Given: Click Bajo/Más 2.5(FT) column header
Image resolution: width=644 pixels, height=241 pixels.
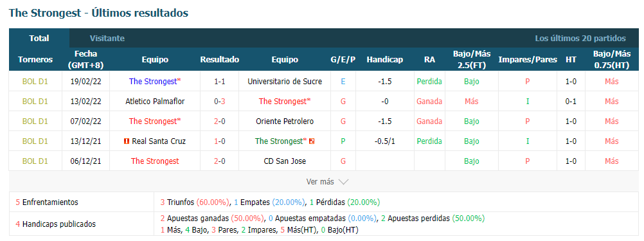Looking at the screenshot, I should coord(472,60).
